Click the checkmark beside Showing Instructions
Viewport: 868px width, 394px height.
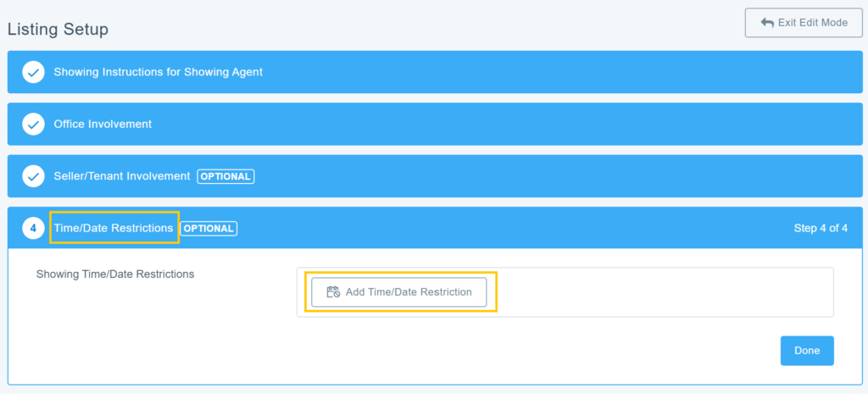(33, 73)
